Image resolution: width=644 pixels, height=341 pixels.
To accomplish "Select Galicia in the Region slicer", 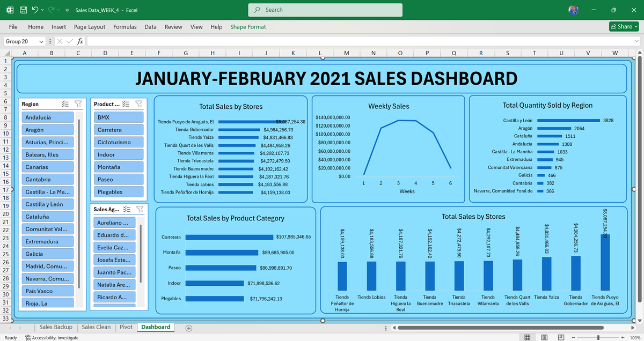I will pos(47,254).
